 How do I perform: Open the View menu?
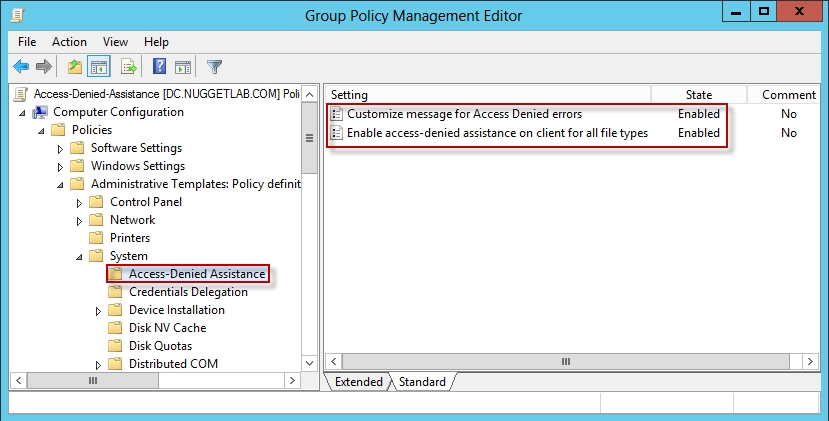pyautogui.click(x=115, y=42)
